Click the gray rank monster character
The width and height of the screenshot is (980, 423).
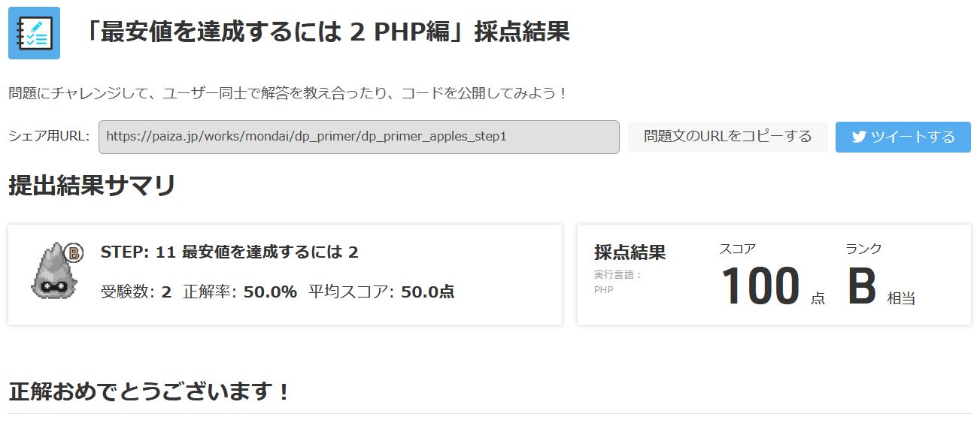55,269
